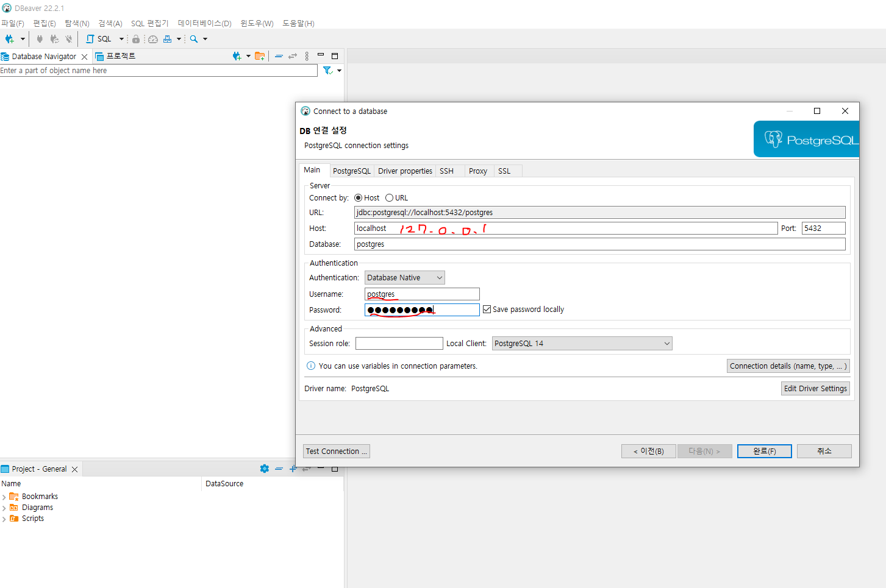Open 탐색(N) menu

pyautogui.click(x=77, y=23)
